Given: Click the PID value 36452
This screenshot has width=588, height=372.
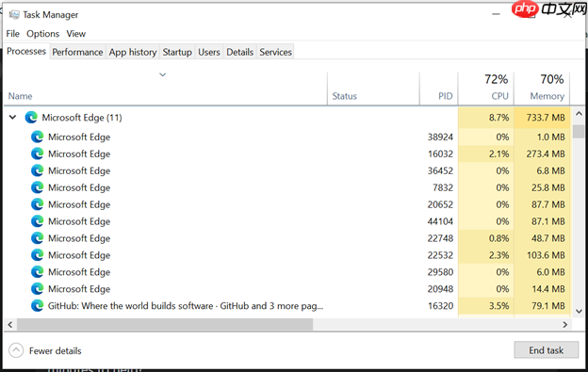Looking at the screenshot, I should pos(440,170).
